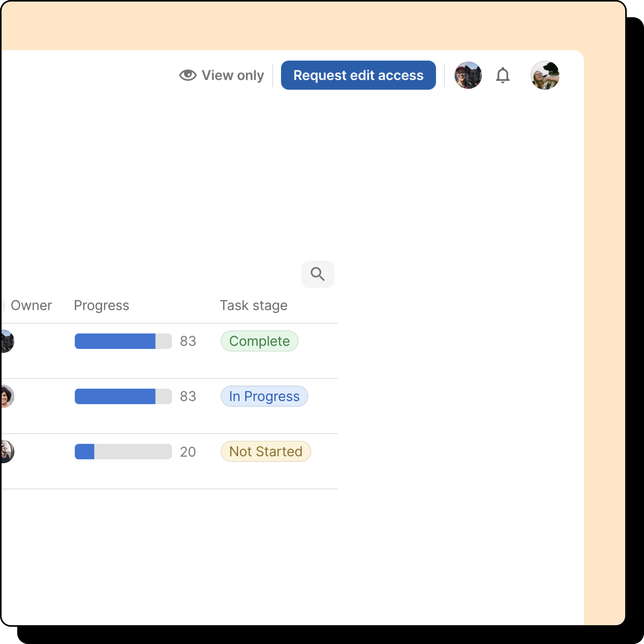Viewport: 644px width, 644px height.
Task: Click the 20 percent progress bar
Action: (123, 452)
